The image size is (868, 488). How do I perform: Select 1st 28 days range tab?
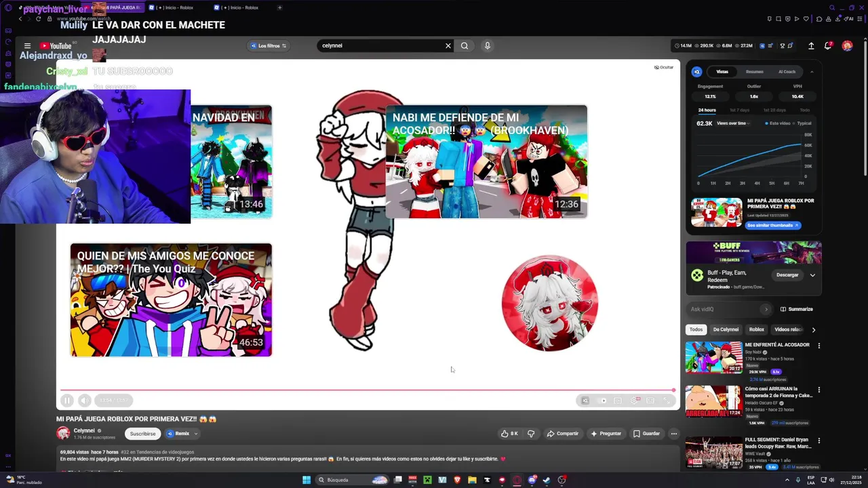pyautogui.click(x=774, y=110)
